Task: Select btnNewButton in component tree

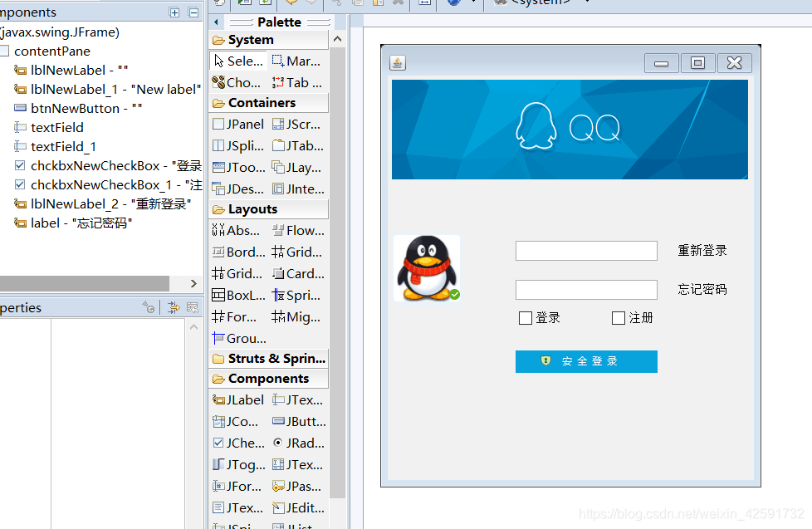Action: [x=78, y=108]
